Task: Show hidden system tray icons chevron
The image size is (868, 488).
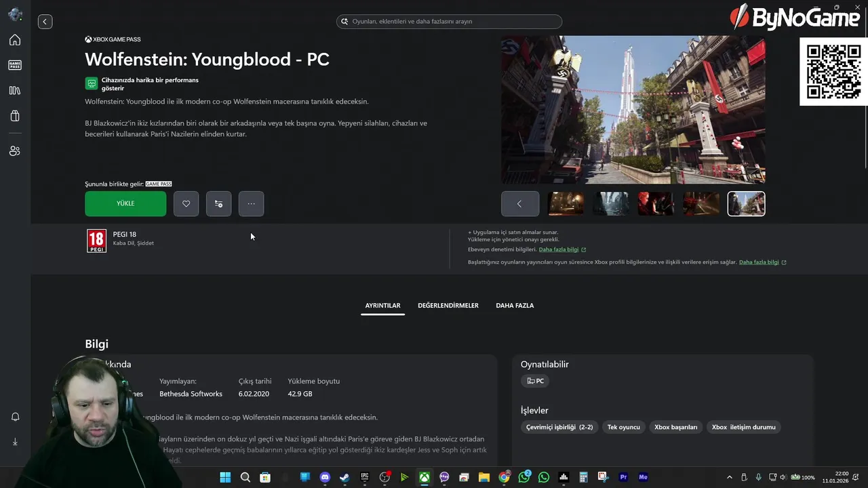Action: (x=730, y=477)
